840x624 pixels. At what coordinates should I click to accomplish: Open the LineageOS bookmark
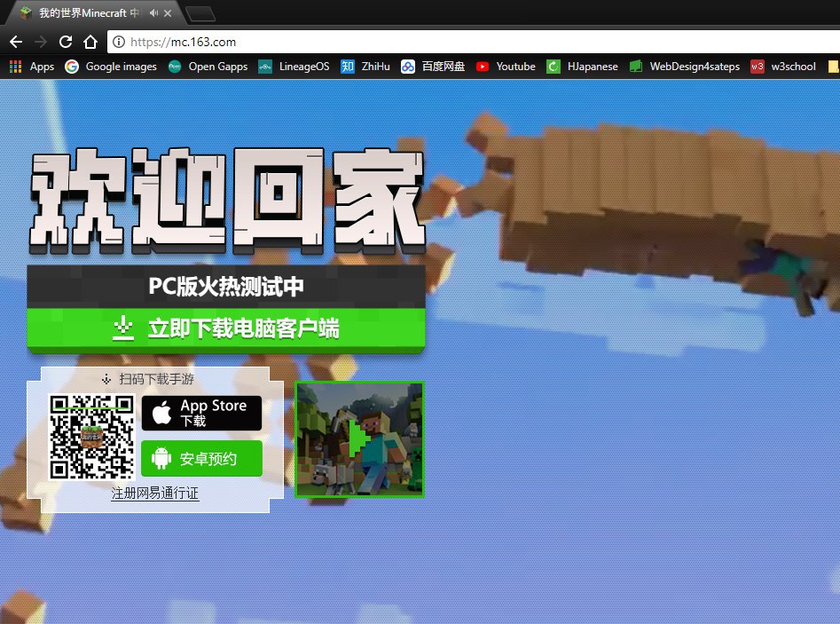click(x=294, y=67)
